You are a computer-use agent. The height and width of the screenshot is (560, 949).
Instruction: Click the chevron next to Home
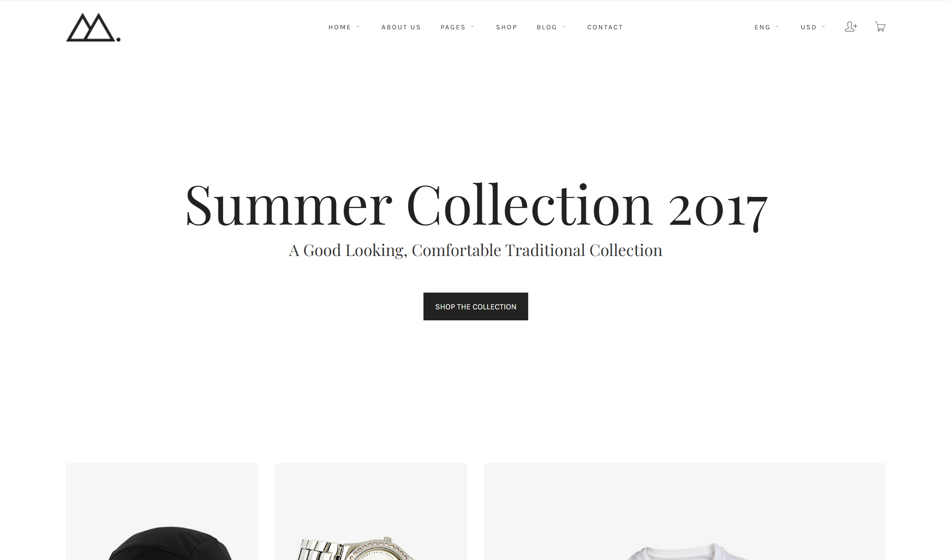[x=358, y=27]
